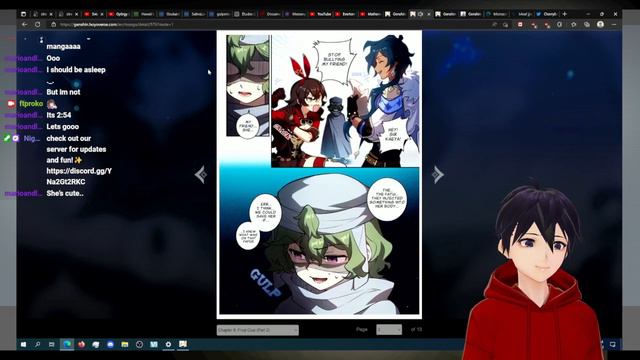This screenshot has width=640, height=360.
Task: Open the tab actions icon at browser top-left
Action: point(23,14)
